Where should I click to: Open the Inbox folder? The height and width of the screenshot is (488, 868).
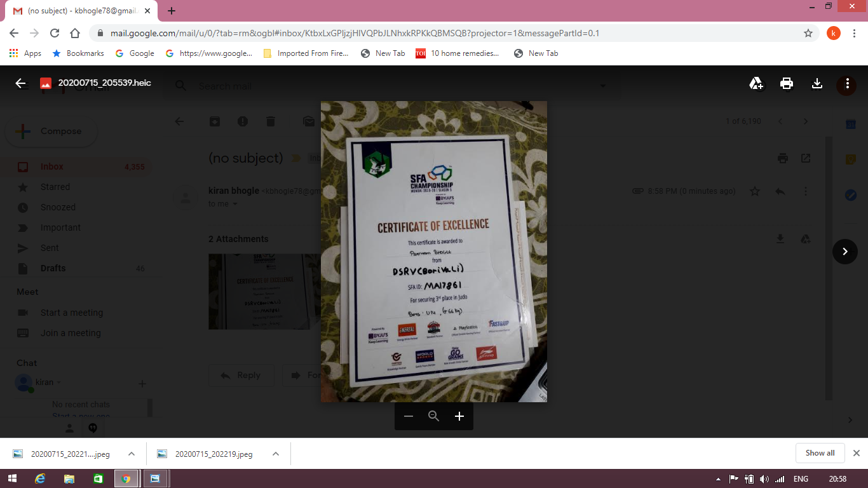click(x=52, y=166)
